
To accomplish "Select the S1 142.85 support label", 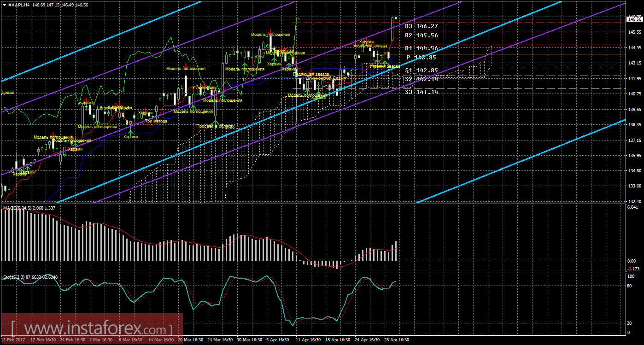I will click(421, 70).
